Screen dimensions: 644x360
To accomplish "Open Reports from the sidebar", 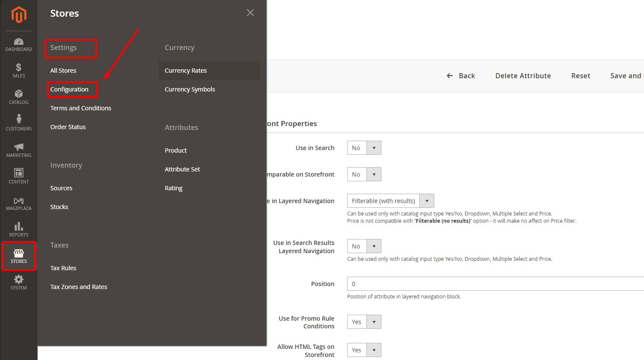I will pyautogui.click(x=18, y=229).
